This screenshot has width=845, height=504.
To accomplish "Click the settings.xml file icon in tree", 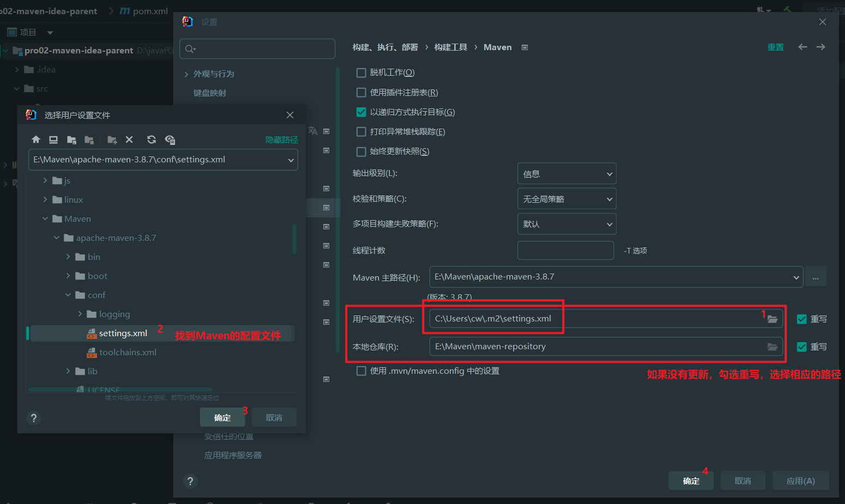I will click(92, 333).
